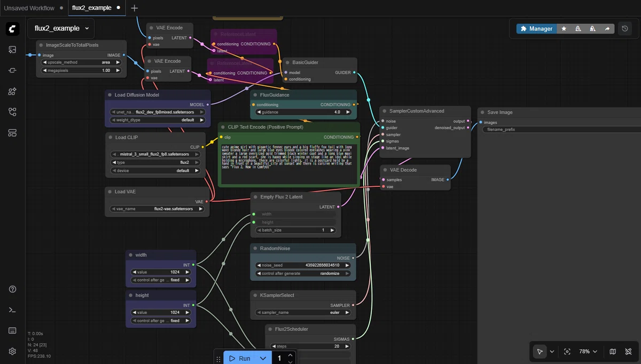
Task: Click the Run button
Action: tap(240, 359)
